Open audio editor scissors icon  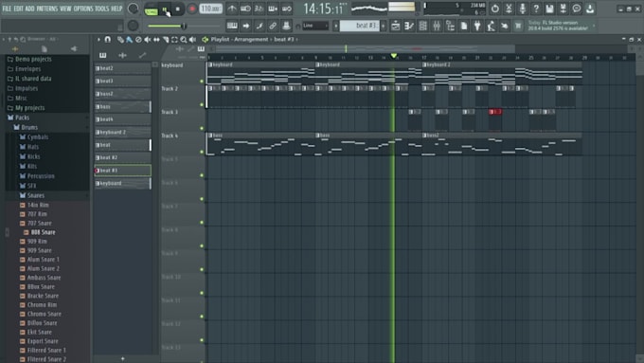509,9
